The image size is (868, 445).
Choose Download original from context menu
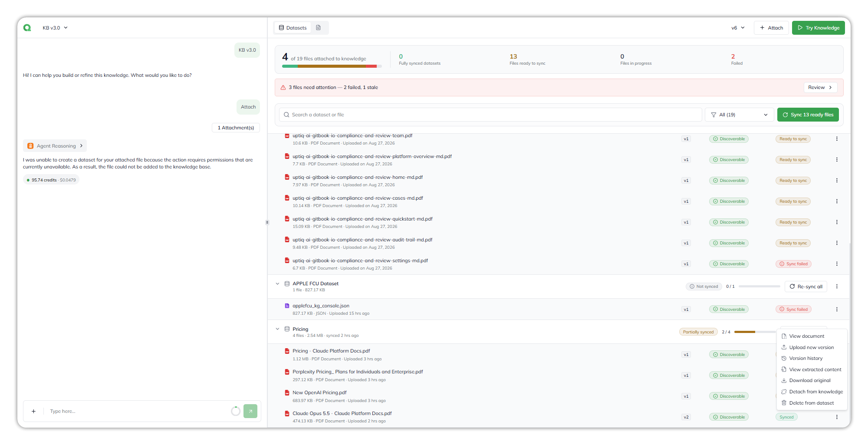[812, 381]
